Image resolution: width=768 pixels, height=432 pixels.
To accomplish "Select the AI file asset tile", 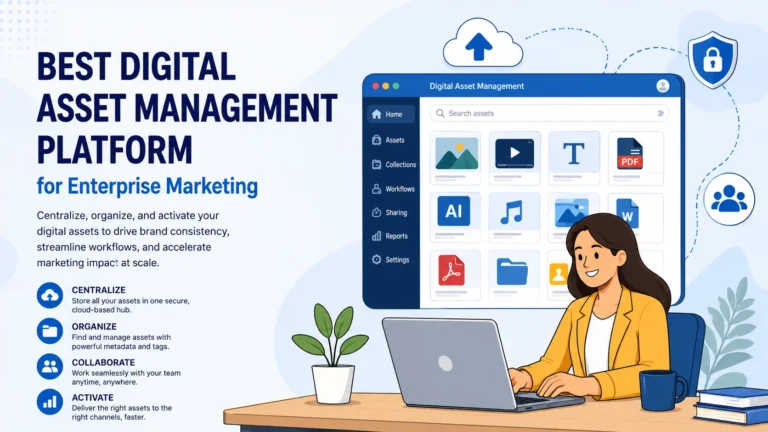I will tap(456, 217).
